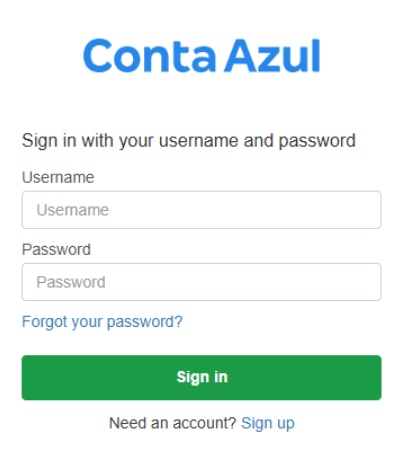Click the green Sign in button
Viewport: 407px width, 461px height.
pyautogui.click(x=202, y=378)
